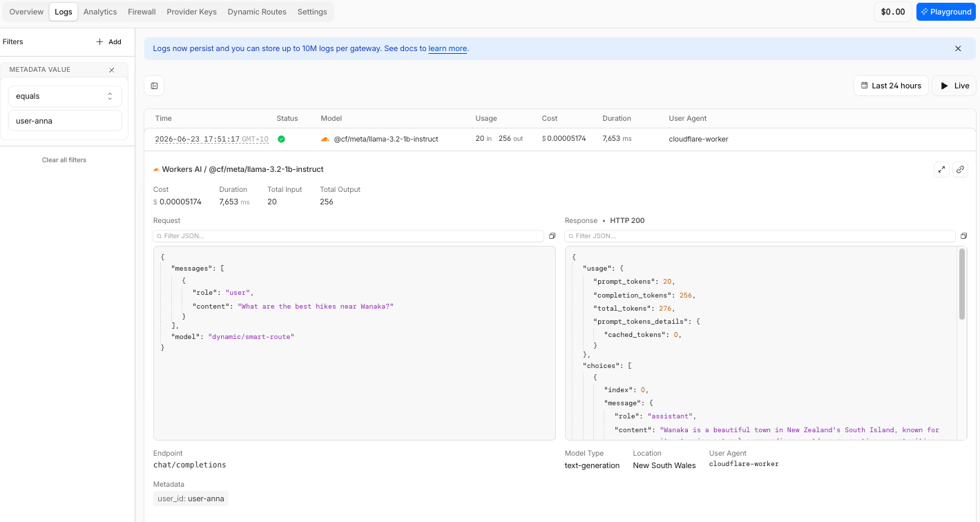Click the "cached_tokens" key in response
Viewport: 980px width, 522px height.
634,335
